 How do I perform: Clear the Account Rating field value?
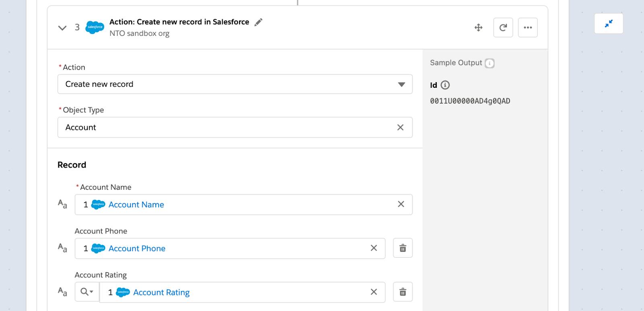(374, 292)
